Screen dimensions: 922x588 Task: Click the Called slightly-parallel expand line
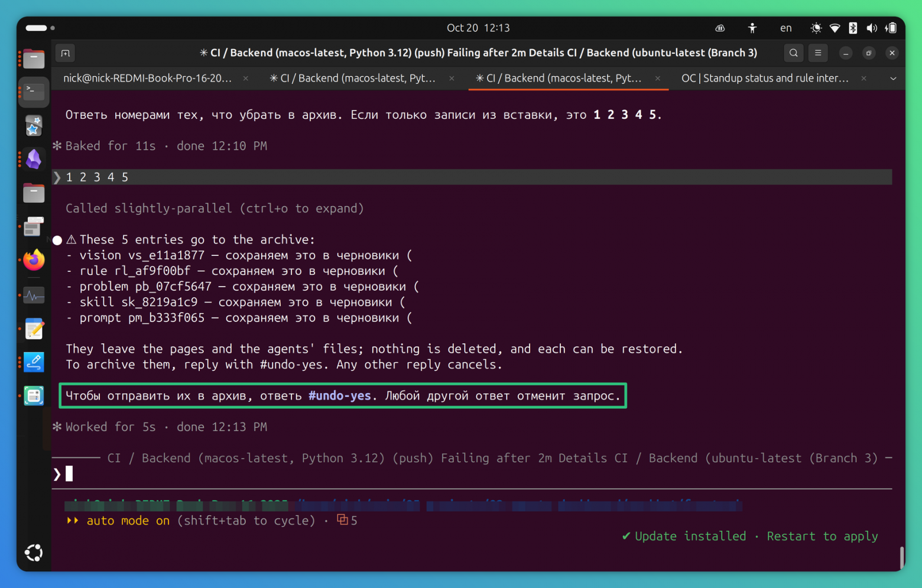215,208
